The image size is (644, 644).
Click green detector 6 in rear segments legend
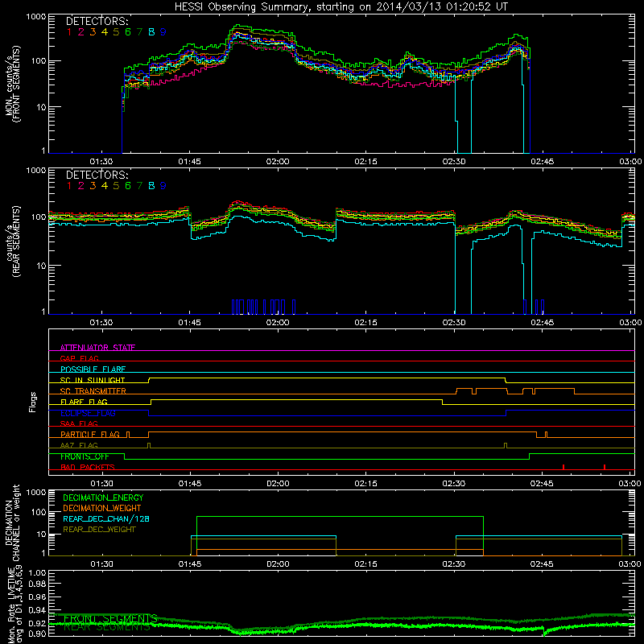pos(128,186)
